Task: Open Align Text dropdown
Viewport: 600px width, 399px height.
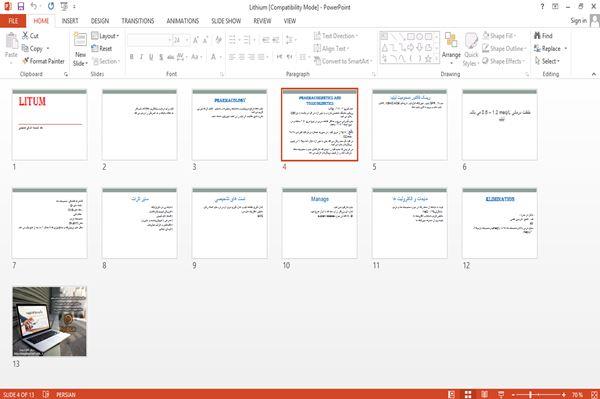Action: 331,49
